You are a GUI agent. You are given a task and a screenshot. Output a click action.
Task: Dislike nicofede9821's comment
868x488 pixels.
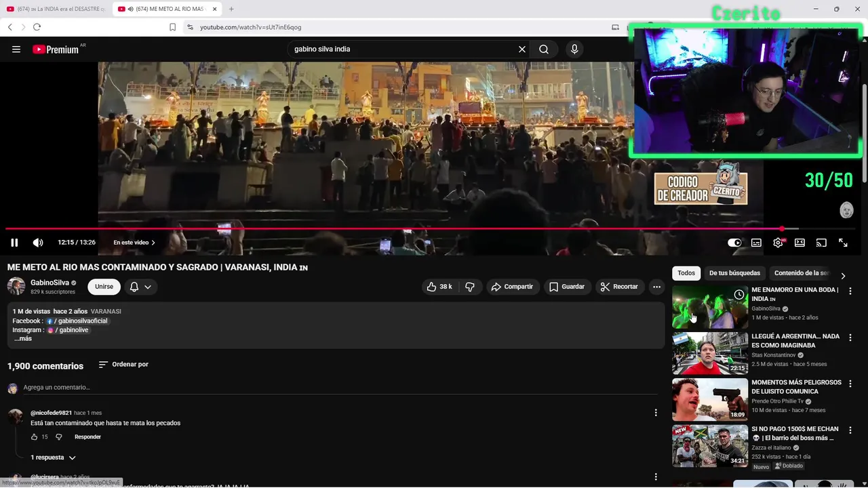pyautogui.click(x=59, y=437)
